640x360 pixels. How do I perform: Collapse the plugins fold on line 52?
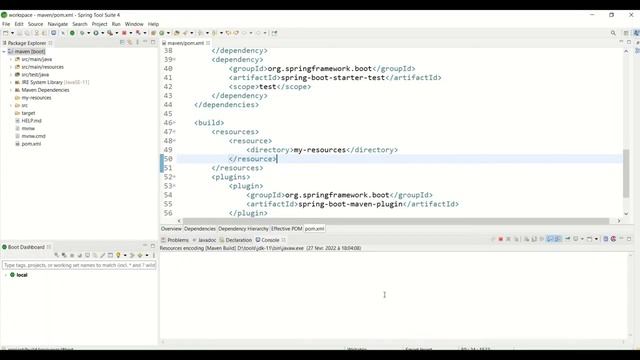tap(175, 177)
